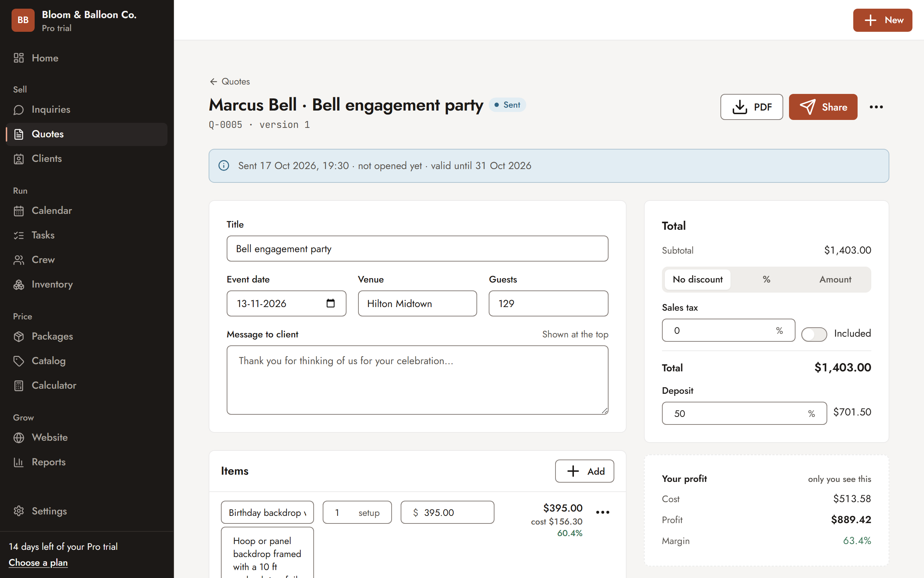Open Settings in the sidebar
Viewport: 924px width, 578px height.
(x=87, y=511)
